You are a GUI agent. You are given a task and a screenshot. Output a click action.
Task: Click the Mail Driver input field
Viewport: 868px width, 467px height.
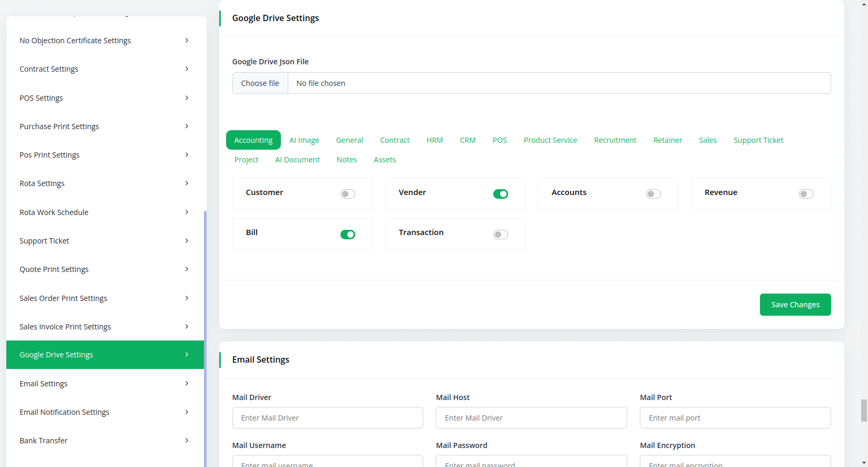[327, 418]
